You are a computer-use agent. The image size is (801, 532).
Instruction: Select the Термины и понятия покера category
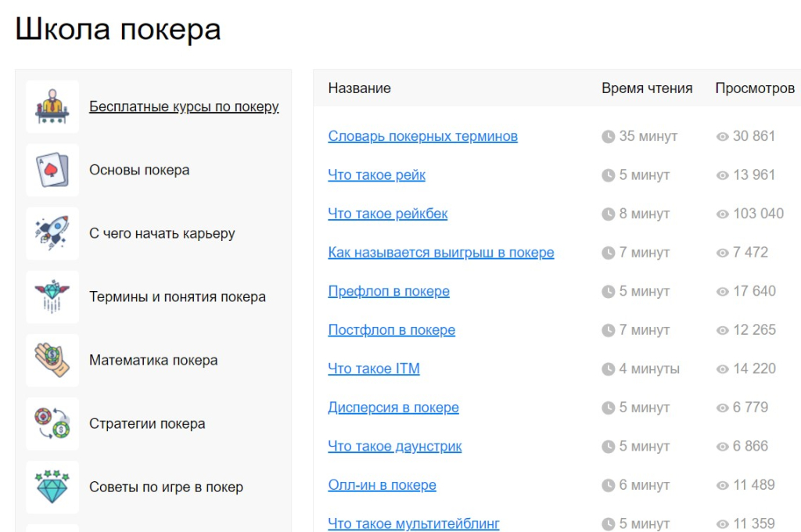[178, 297]
